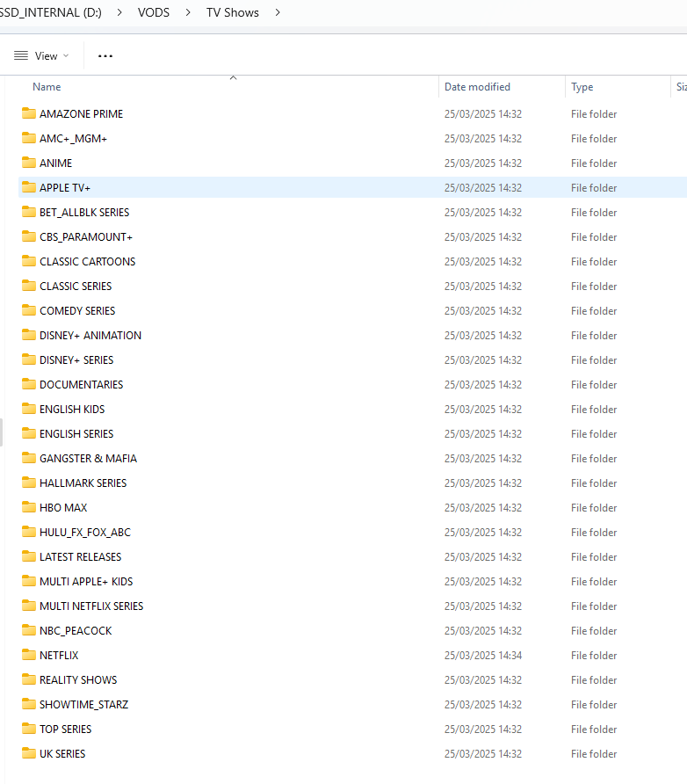Click the REALITY SHOWS folder icon

point(29,679)
